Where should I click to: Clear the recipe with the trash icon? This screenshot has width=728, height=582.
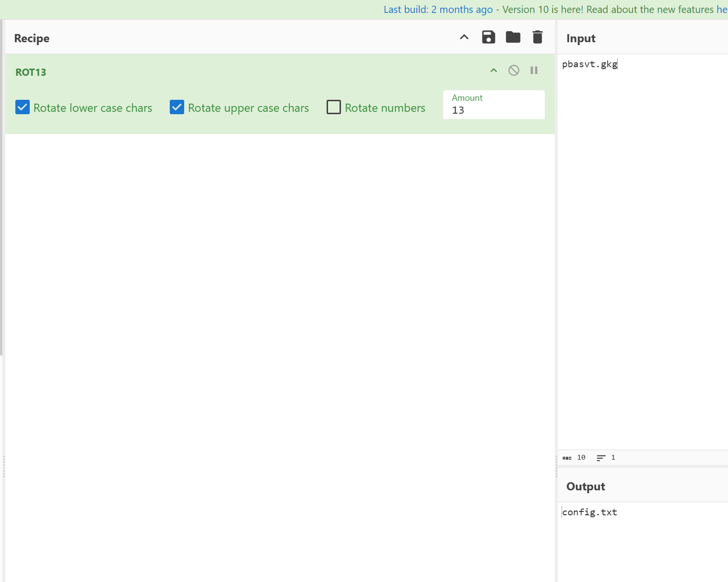(537, 37)
